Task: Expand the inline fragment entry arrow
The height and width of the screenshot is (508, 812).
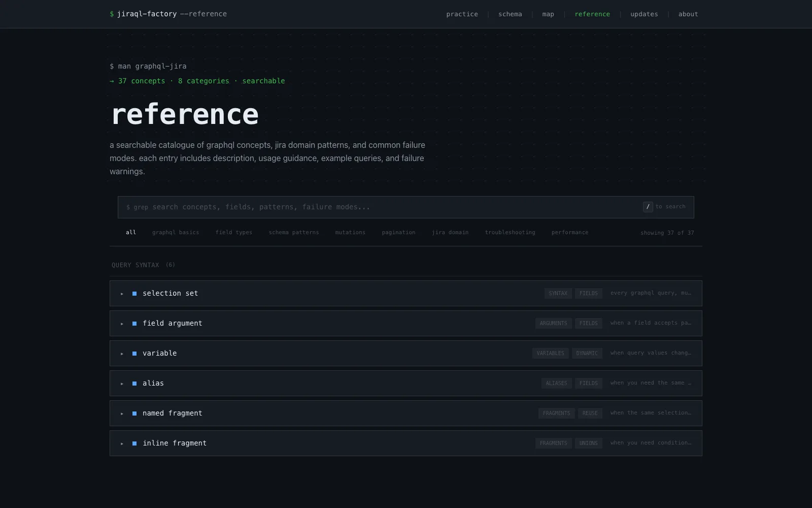Action: point(122,443)
